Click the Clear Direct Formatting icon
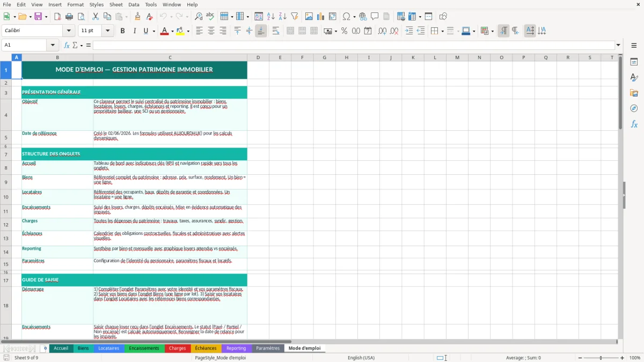The image size is (644, 362). coord(150,17)
